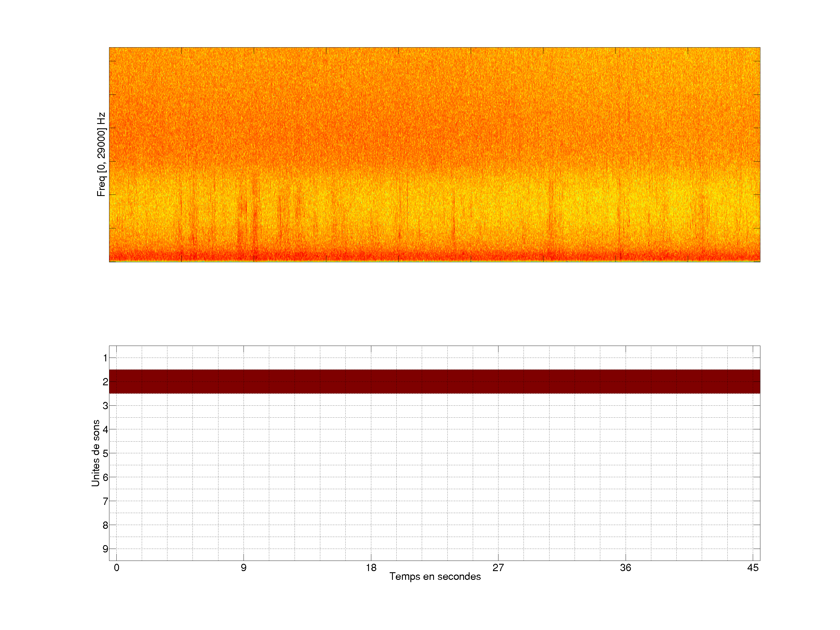Click x-axis tick label 27
The height and width of the screenshot is (630, 840).
(498, 568)
